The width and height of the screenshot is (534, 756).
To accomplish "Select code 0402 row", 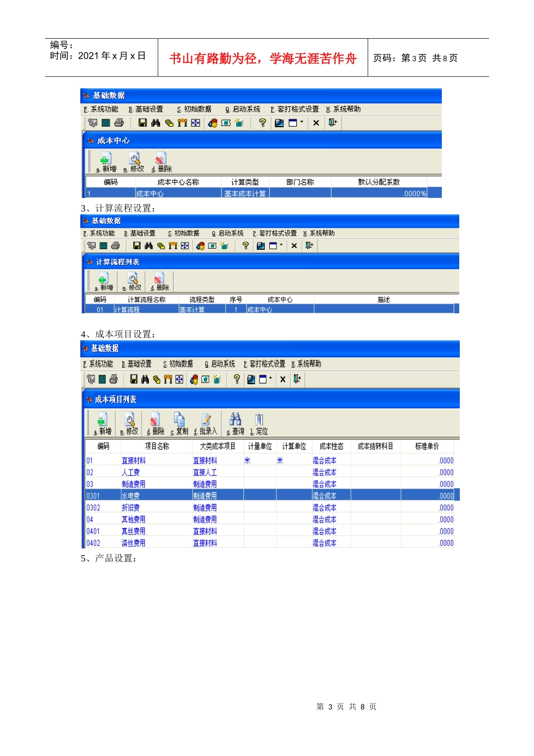I will [x=270, y=543].
